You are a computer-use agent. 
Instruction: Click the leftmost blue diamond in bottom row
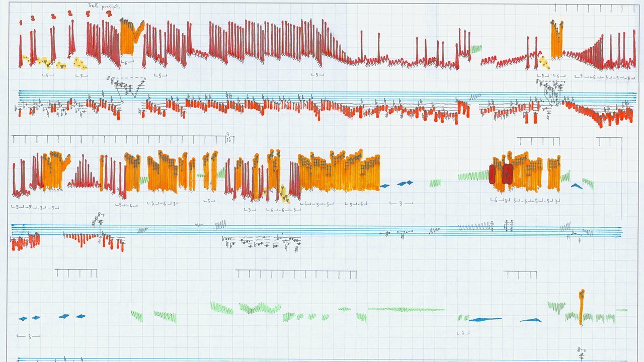point(23,318)
